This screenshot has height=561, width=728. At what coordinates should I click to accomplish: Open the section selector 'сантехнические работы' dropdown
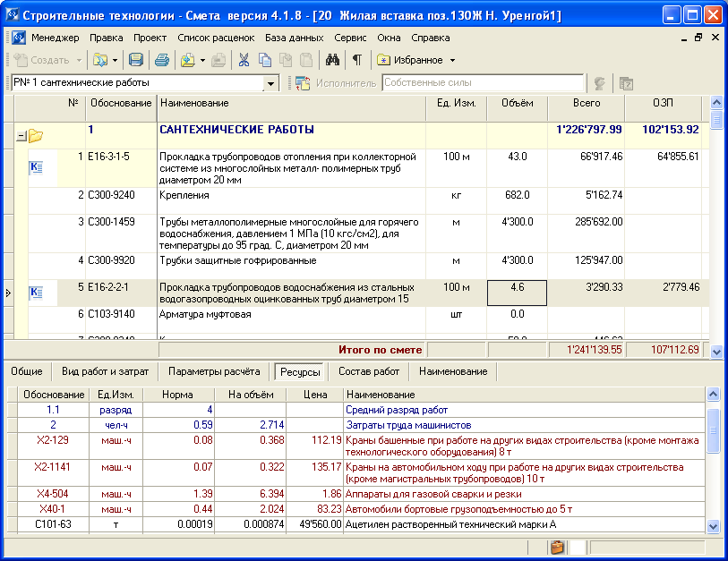[270, 83]
